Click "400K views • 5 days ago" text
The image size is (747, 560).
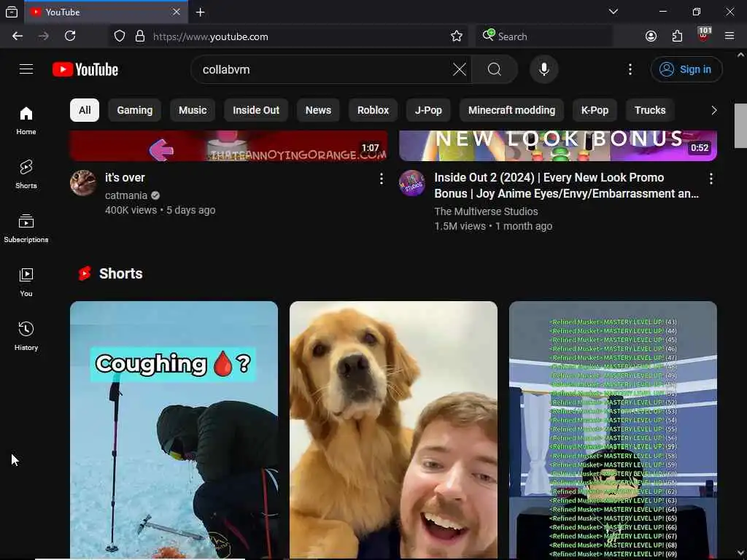[160, 210]
